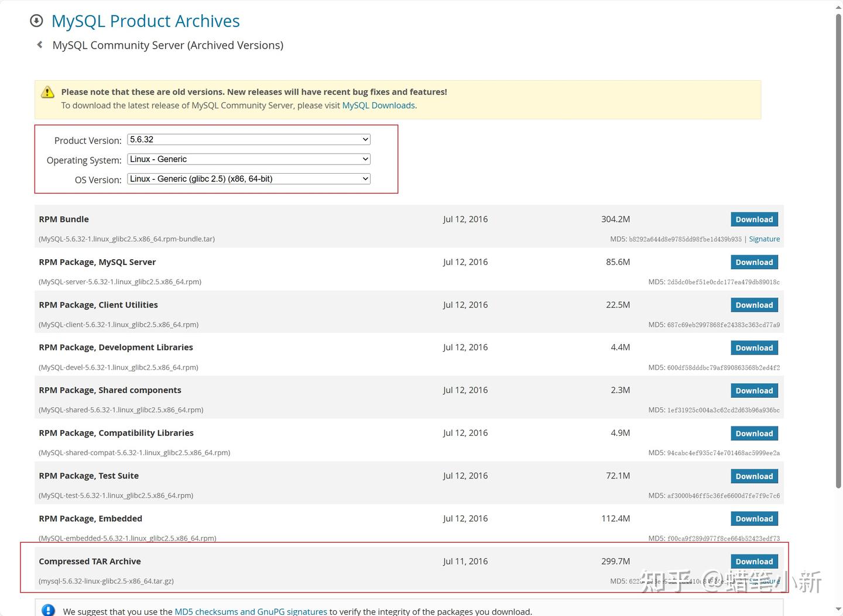843x616 pixels.
Task: Download the RPM Bundle
Action: (754, 219)
